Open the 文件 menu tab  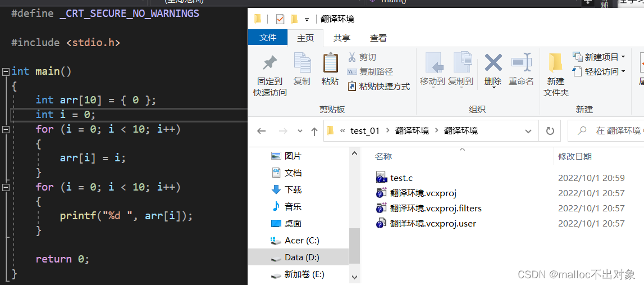(268, 38)
